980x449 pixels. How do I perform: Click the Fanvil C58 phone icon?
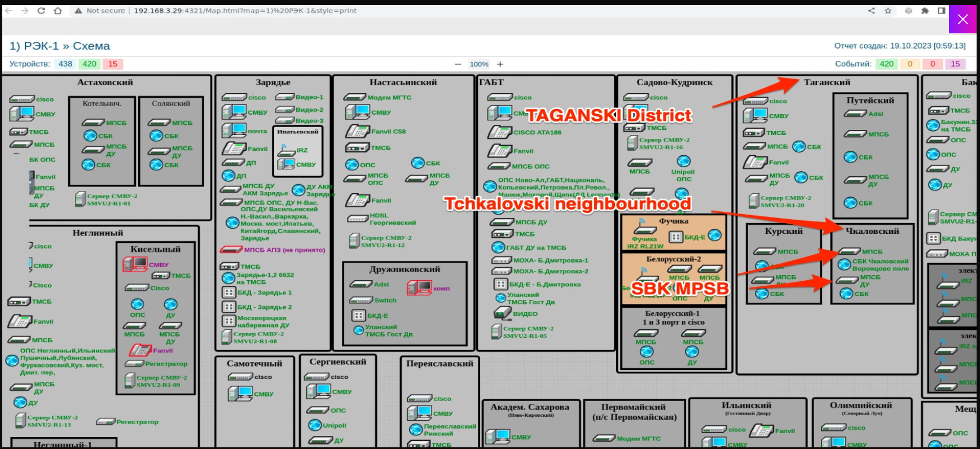pos(358,132)
